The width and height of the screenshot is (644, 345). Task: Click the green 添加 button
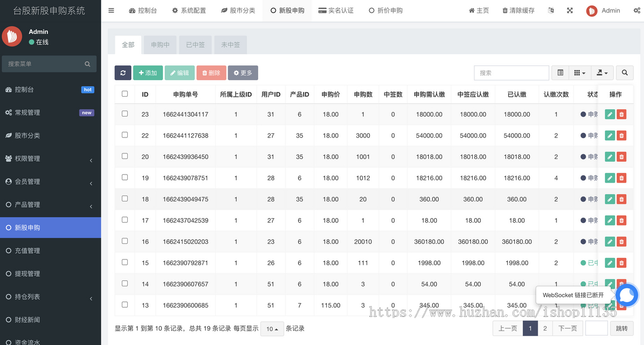pyautogui.click(x=148, y=73)
